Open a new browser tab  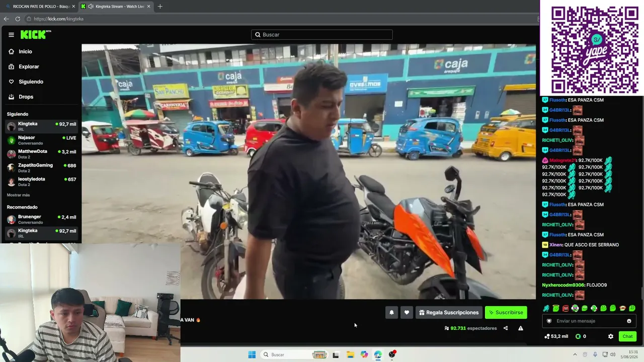tap(160, 7)
